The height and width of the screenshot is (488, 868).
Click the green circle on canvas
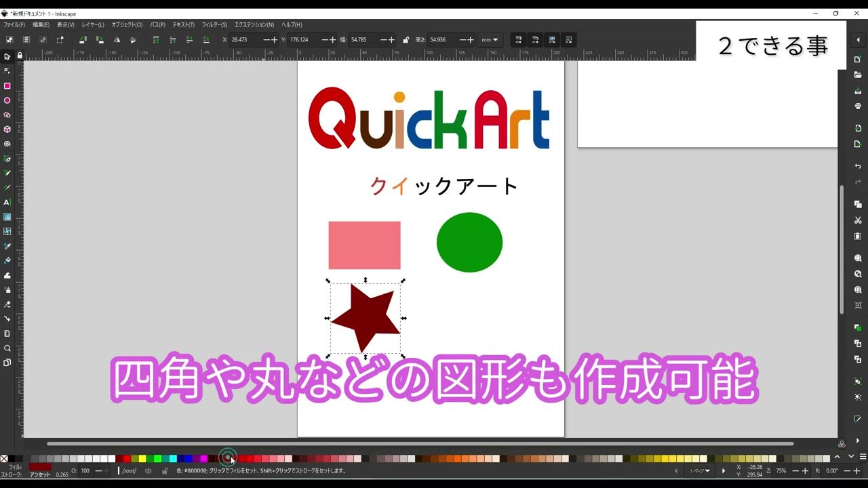pyautogui.click(x=469, y=242)
